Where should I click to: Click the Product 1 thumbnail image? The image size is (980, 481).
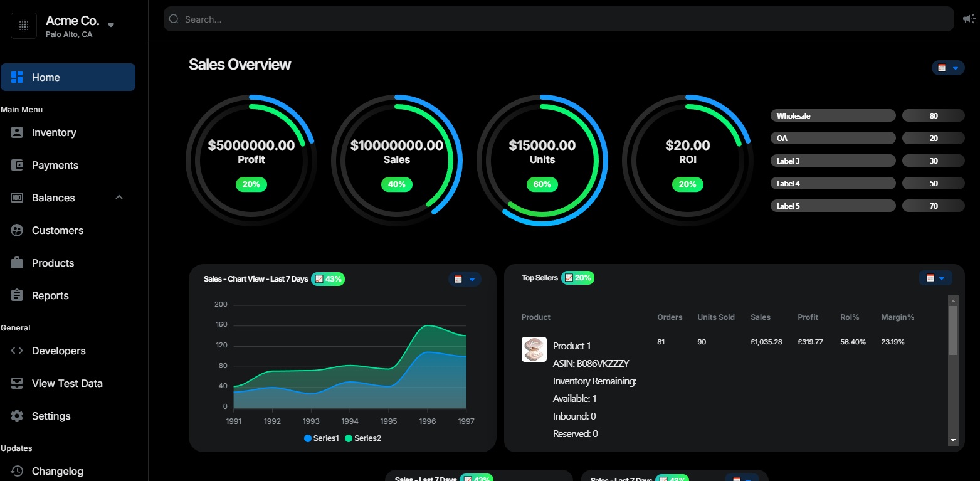pos(534,349)
